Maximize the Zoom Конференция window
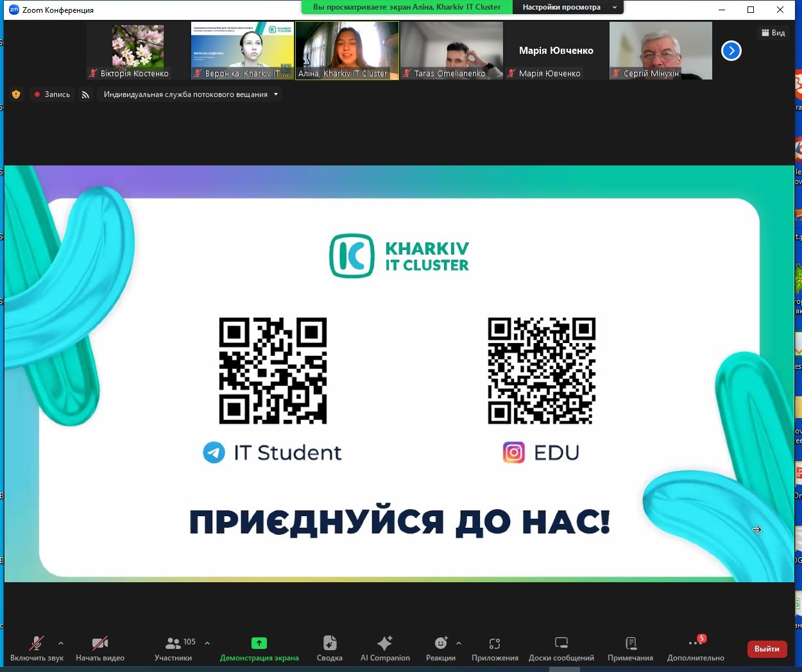This screenshot has height=672, width=802. (x=751, y=10)
